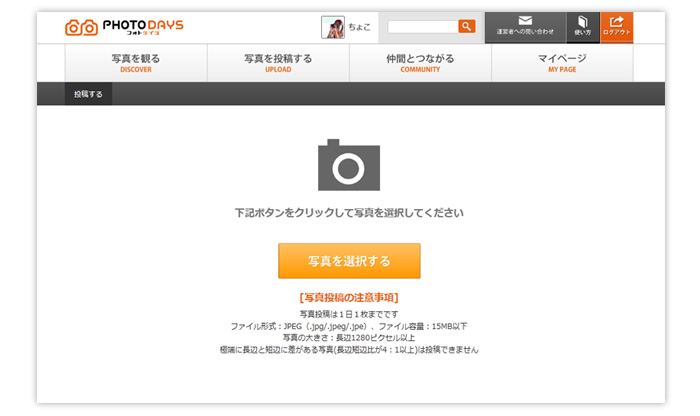Click the 写真投稿の注意事項 heading
The width and height of the screenshot is (700, 416).
click(349, 297)
